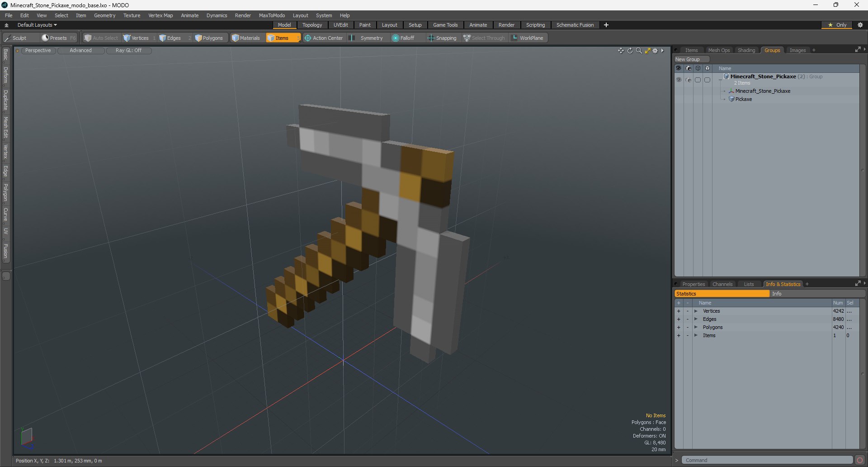Image resolution: width=868 pixels, height=467 pixels.
Task: Click the viewport maximize arrows icon
Action: pos(647,51)
